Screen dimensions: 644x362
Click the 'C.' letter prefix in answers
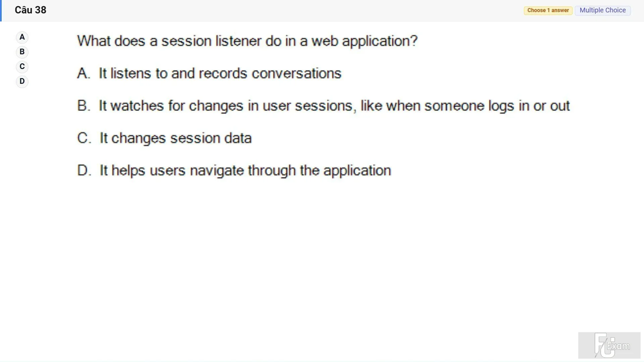tap(84, 138)
